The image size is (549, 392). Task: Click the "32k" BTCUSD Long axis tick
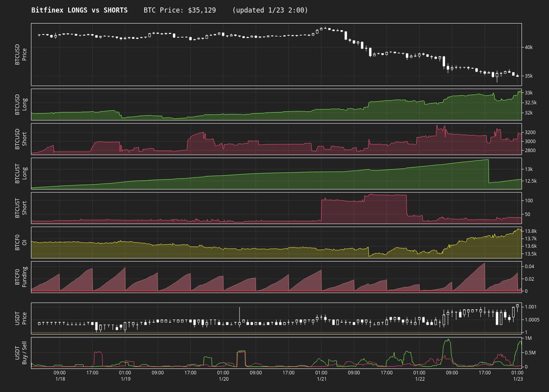(528, 113)
